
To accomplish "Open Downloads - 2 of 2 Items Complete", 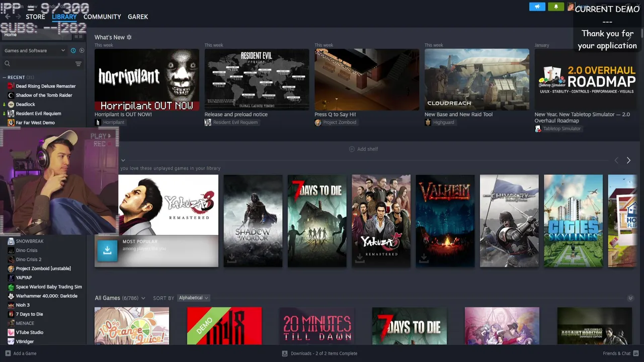I will [324, 353].
